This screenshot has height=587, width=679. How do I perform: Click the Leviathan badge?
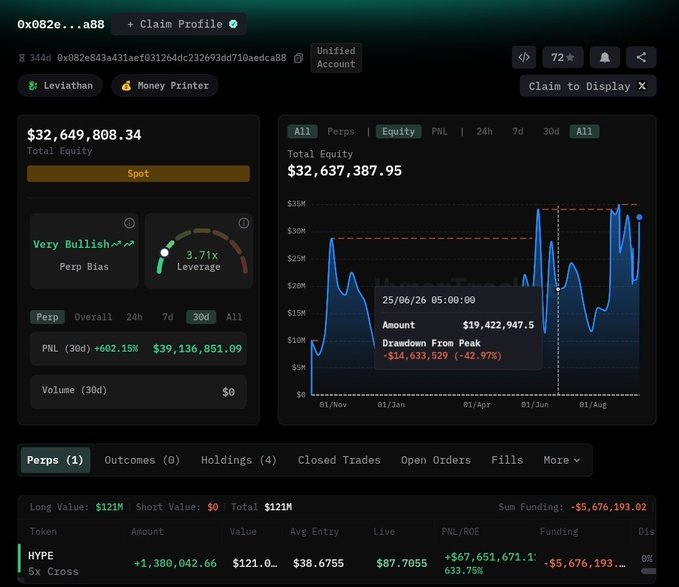pos(60,86)
